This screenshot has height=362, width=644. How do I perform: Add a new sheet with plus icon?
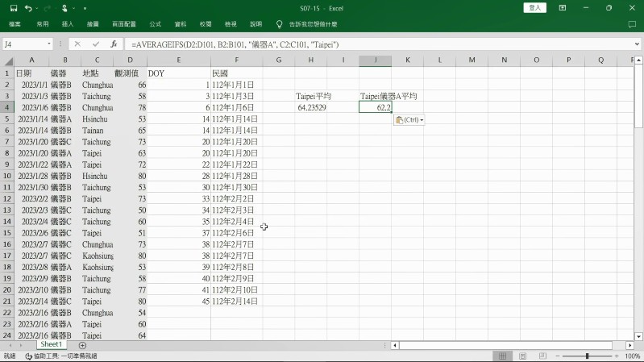(82, 345)
